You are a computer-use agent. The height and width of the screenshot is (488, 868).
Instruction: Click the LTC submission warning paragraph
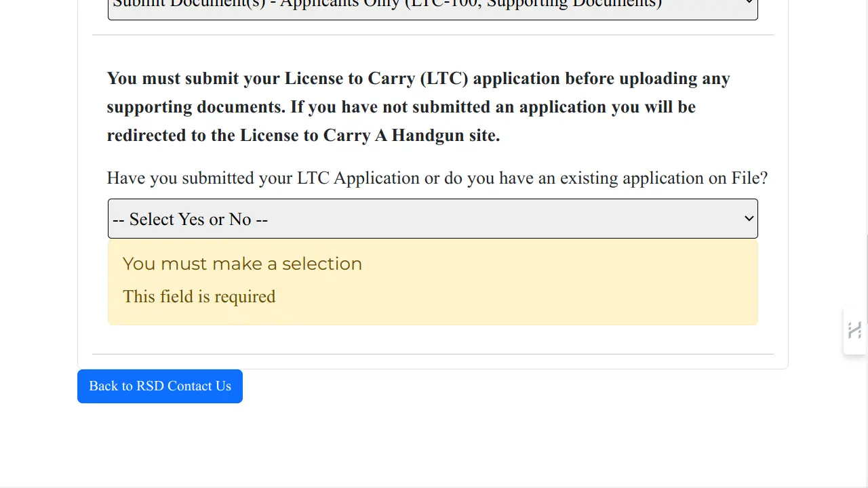point(418,106)
